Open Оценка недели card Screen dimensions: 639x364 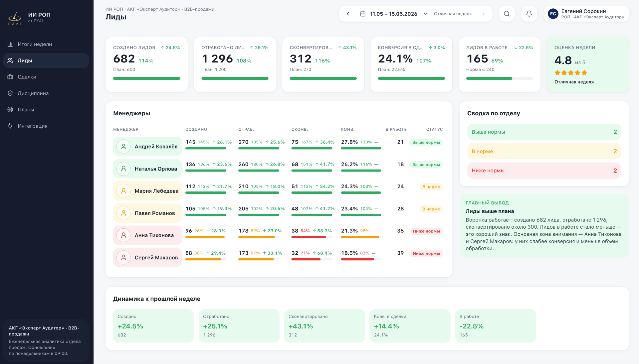588,64
